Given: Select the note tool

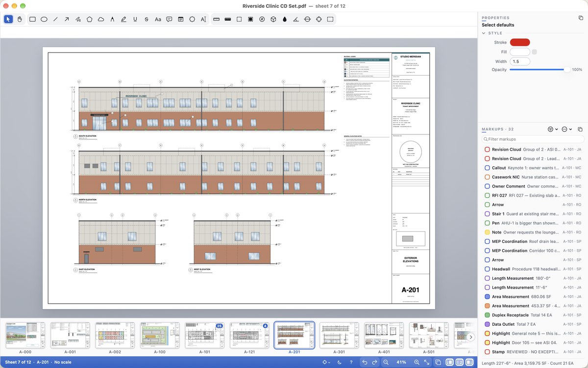Looking at the screenshot, I should tap(181, 19).
